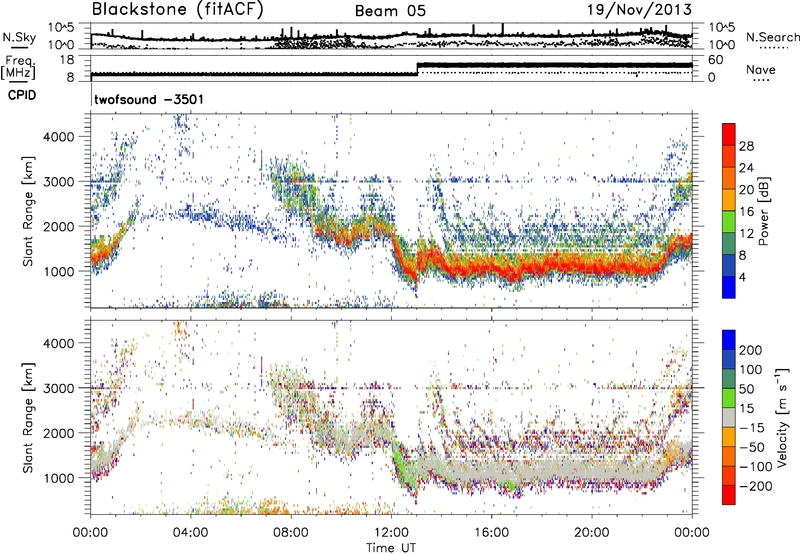Screen dimensions: 800x554
Task: Click the '16:00' time axis tick label
Action: 491,533
